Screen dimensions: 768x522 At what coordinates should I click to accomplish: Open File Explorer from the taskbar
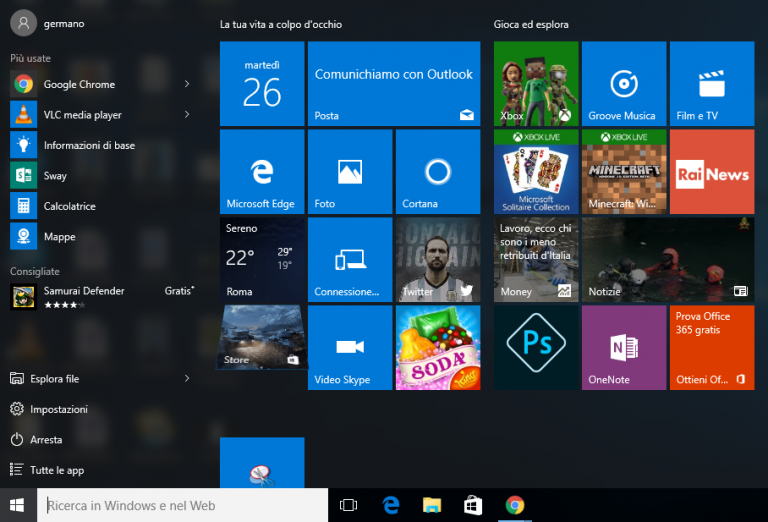pyautogui.click(x=432, y=505)
